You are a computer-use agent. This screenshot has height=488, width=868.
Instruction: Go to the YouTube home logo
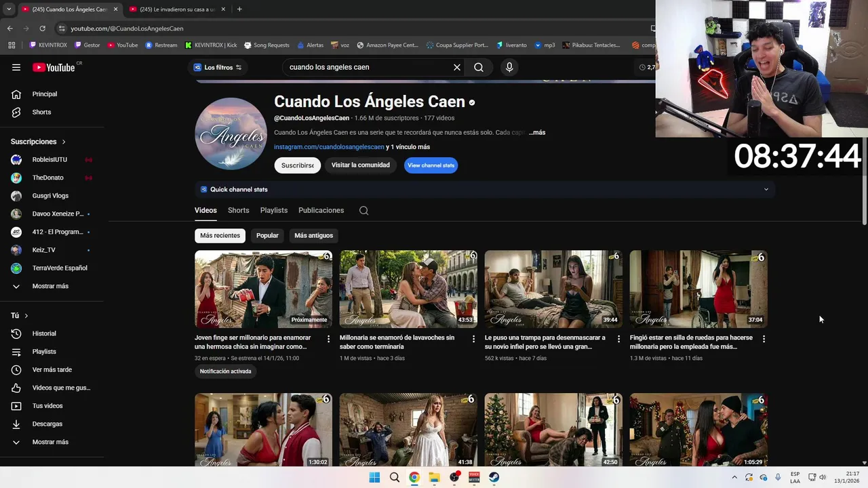(54, 67)
